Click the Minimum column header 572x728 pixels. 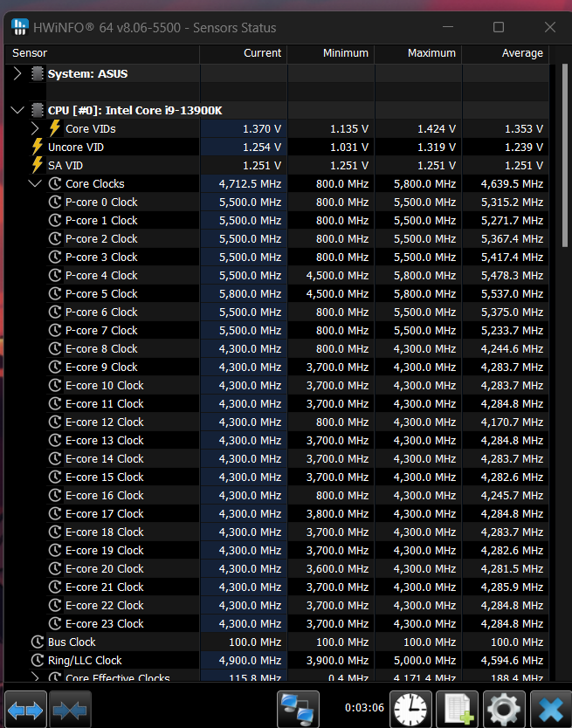point(331,53)
